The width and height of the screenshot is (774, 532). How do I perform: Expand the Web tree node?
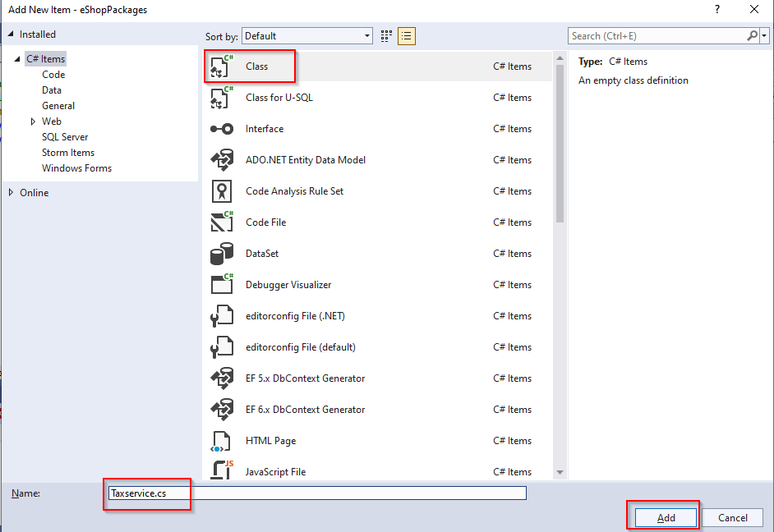pyautogui.click(x=33, y=122)
